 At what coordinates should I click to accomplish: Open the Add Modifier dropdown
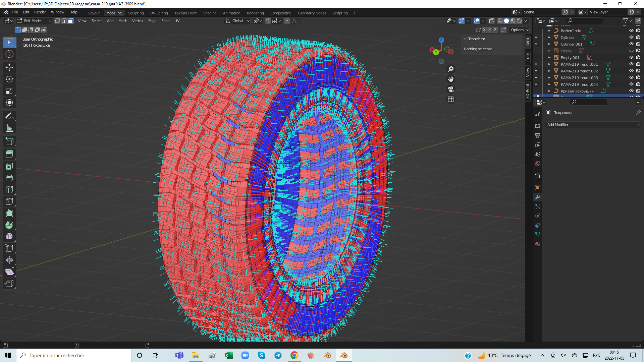pyautogui.click(x=593, y=125)
